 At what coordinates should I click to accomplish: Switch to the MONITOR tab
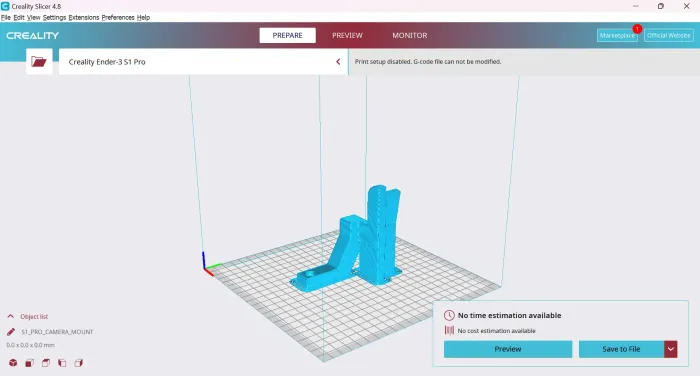pyautogui.click(x=410, y=35)
